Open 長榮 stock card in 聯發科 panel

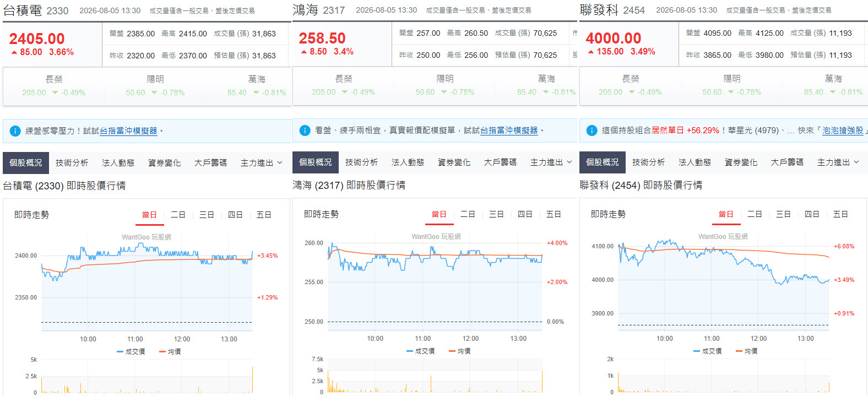[631, 85]
